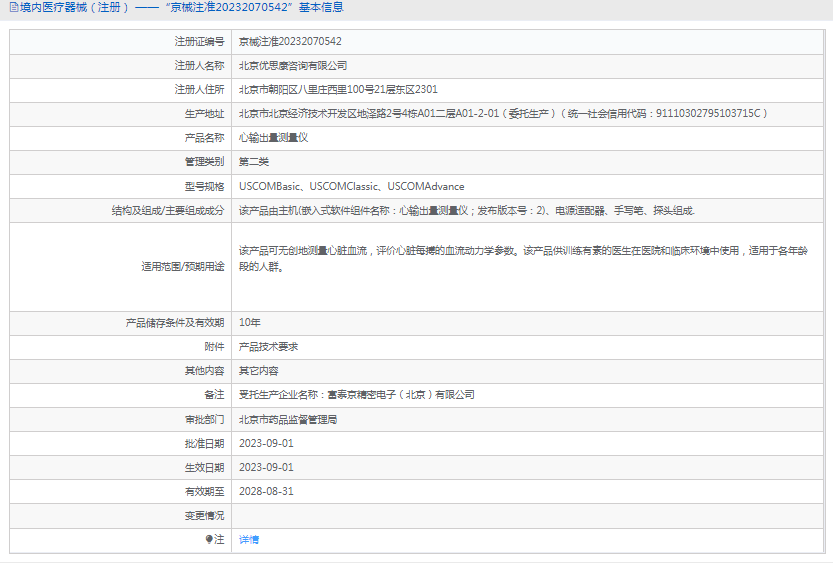This screenshot has height=563, width=833.
Task: Click the 型号规格 label
Action: [205, 186]
